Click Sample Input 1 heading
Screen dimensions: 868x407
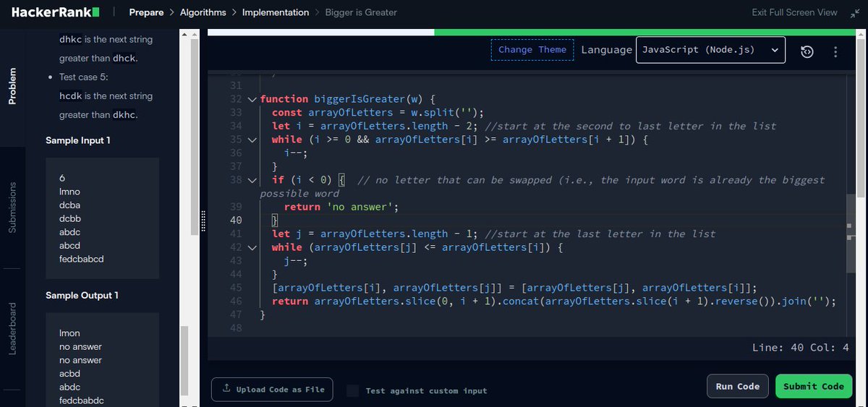(78, 140)
